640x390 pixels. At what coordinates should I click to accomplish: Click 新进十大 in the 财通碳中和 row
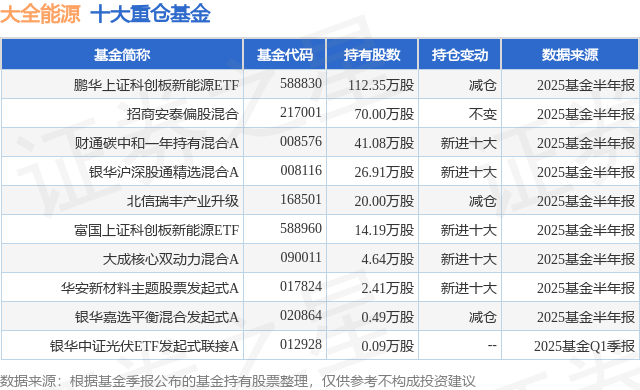click(469, 143)
